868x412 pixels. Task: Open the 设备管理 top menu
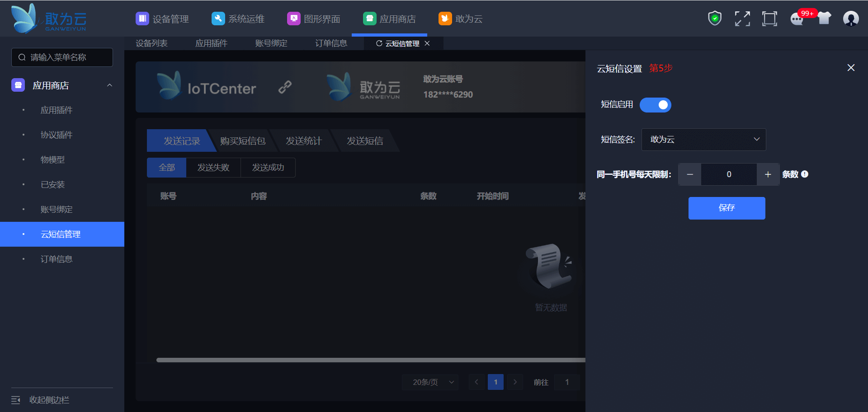coord(162,19)
